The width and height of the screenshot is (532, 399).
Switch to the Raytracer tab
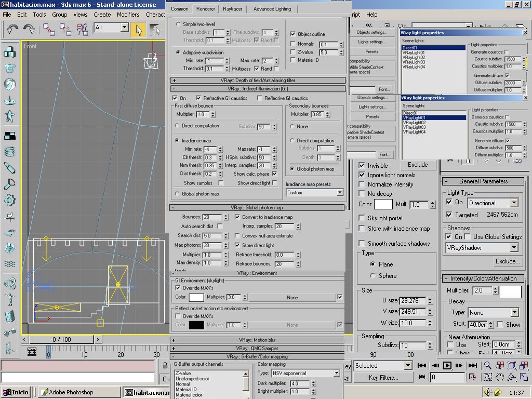pos(232,9)
